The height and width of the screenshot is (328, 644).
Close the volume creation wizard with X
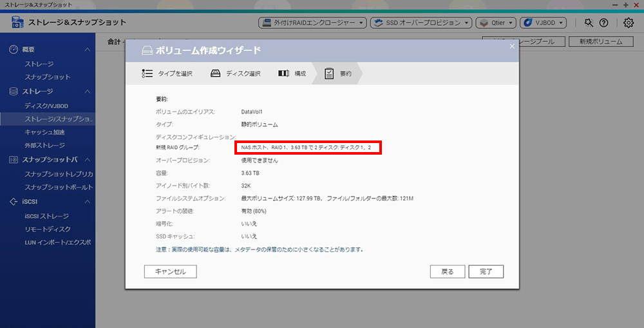tap(512, 46)
